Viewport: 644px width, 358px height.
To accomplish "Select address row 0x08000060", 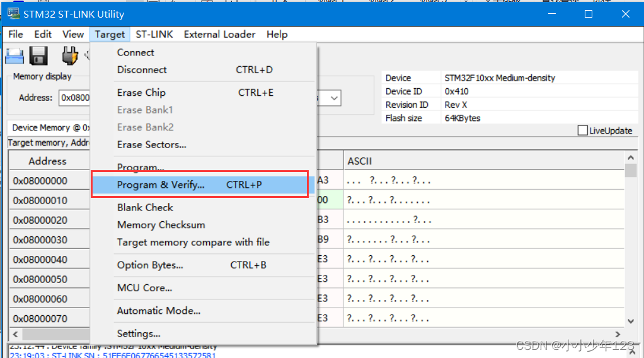I will pos(40,299).
